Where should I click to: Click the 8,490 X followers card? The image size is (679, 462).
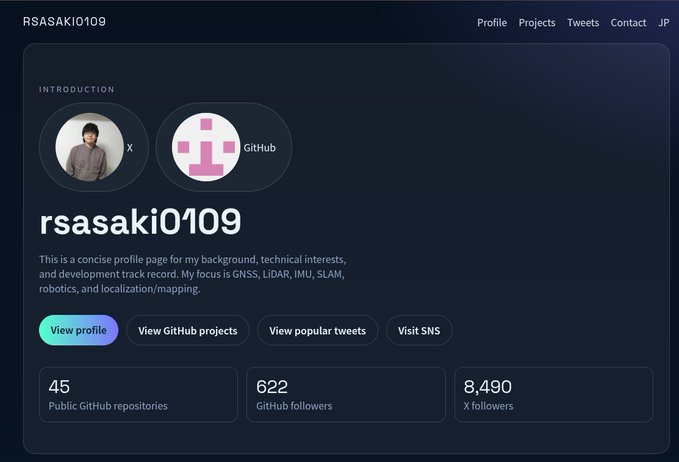(x=554, y=394)
